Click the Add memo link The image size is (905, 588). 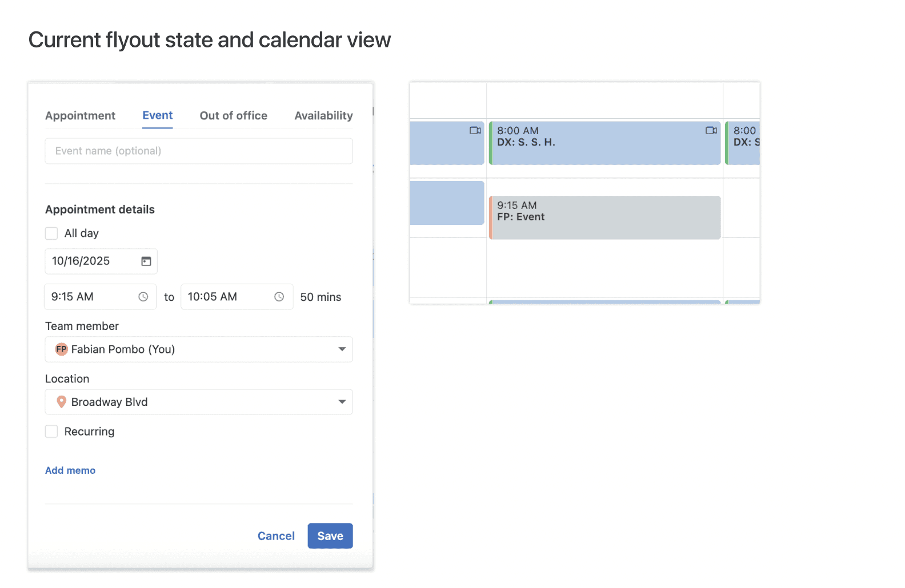(x=70, y=470)
